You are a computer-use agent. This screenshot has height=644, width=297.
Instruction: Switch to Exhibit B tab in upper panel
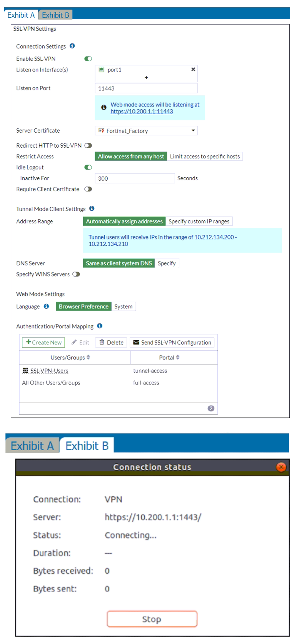[x=55, y=15]
